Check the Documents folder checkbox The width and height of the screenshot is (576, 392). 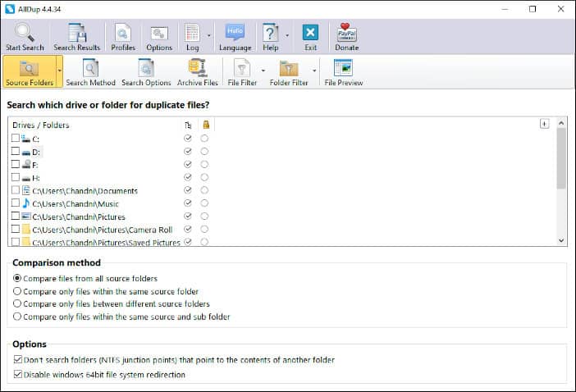(x=16, y=189)
